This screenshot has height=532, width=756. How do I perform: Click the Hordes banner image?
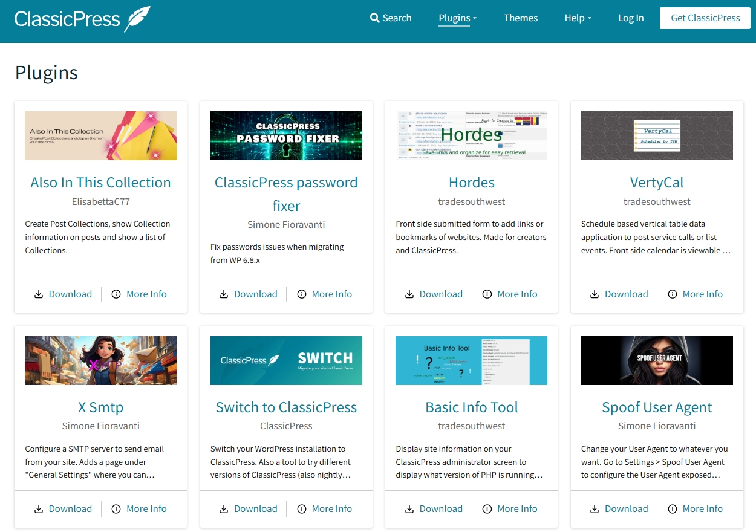472,135
